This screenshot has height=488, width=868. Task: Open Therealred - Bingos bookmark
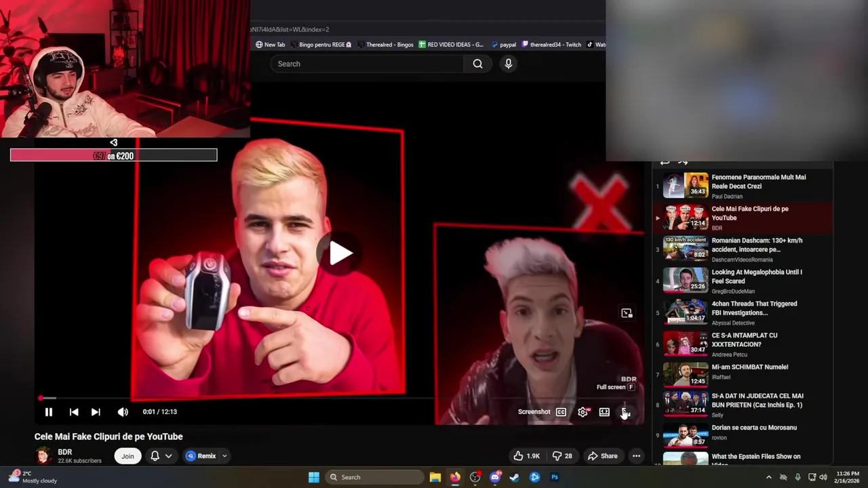385,45
